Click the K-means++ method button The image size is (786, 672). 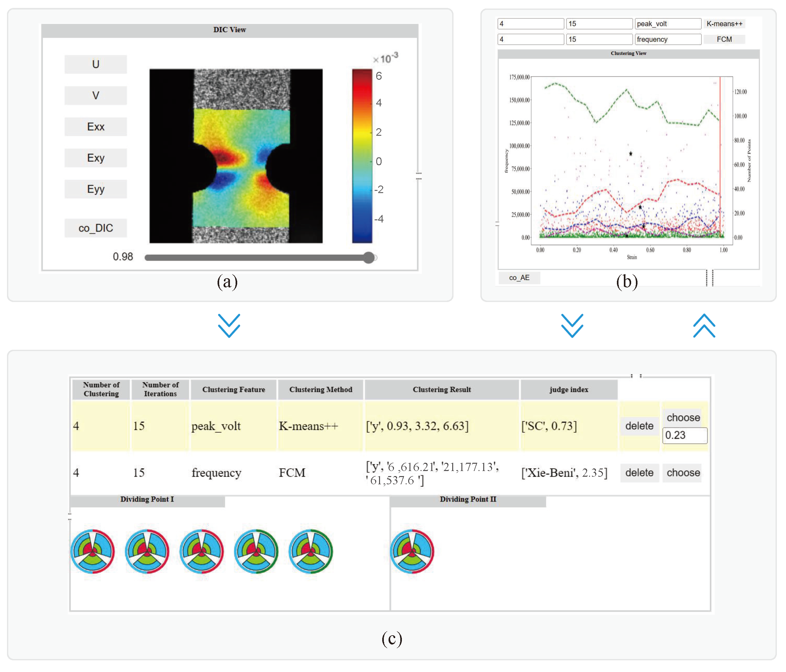[724, 23]
